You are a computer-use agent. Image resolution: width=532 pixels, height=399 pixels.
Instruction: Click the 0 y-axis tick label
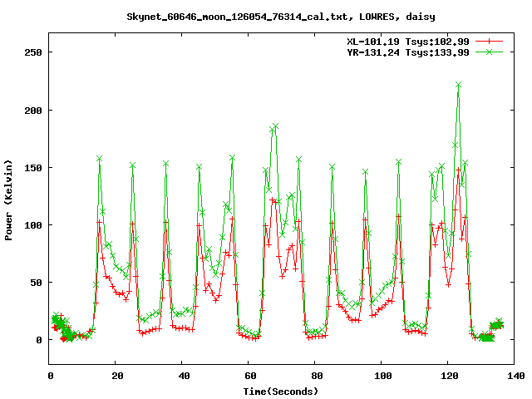tap(39, 340)
